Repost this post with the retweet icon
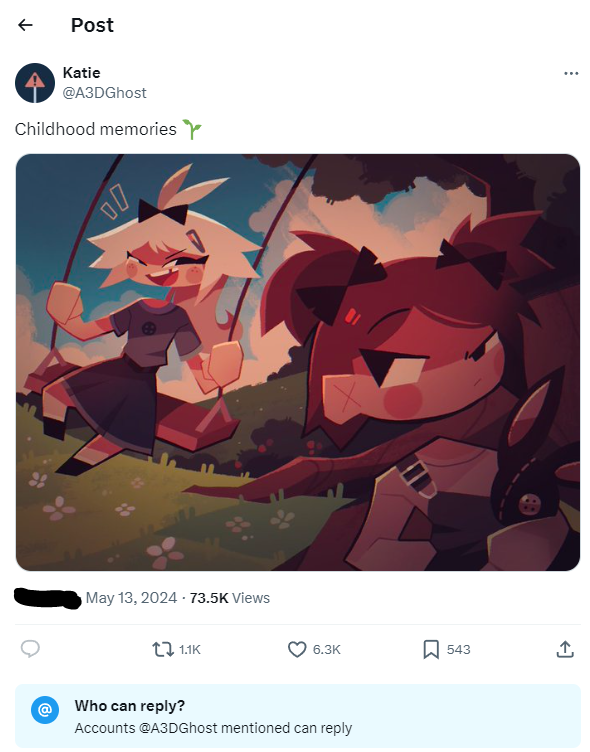This screenshot has height=752, width=590. point(163,649)
